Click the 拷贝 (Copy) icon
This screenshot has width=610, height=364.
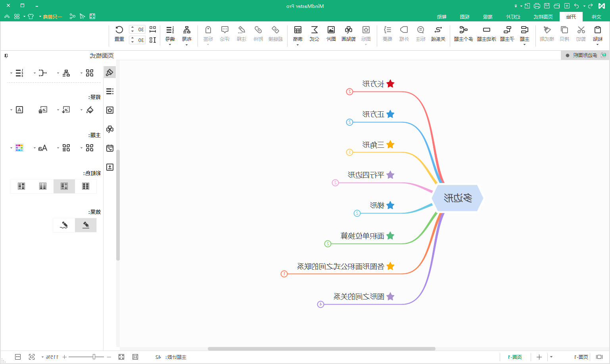[x=564, y=30]
